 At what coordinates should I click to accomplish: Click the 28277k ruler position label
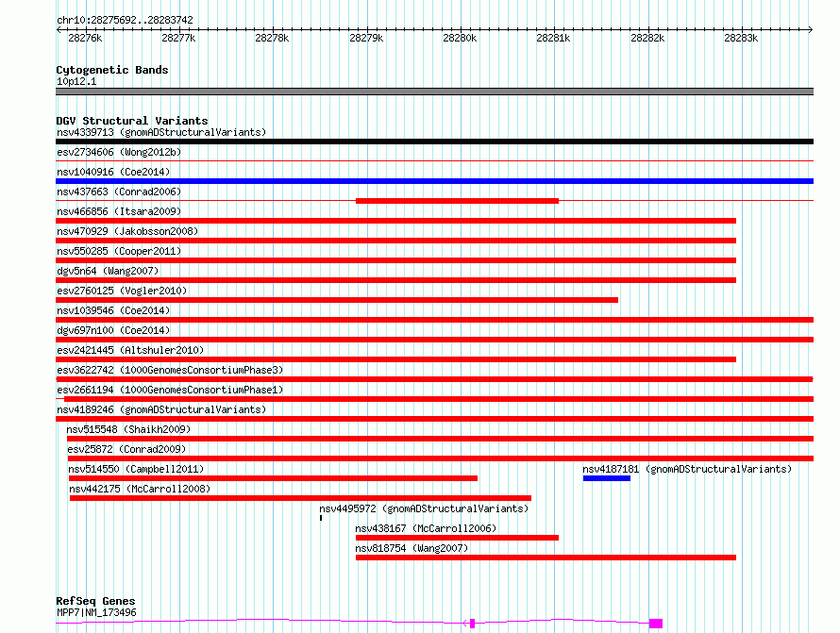[x=178, y=38]
